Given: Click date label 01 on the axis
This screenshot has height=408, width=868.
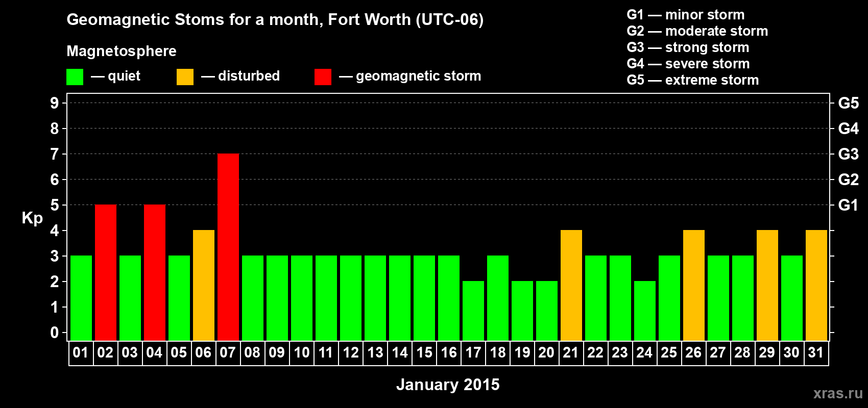Looking at the screenshot, I should [81, 353].
